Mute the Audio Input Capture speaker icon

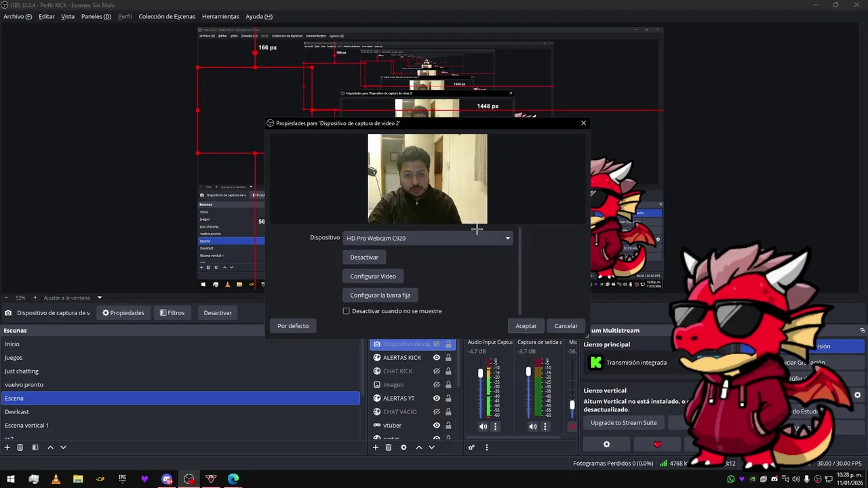coord(483,426)
